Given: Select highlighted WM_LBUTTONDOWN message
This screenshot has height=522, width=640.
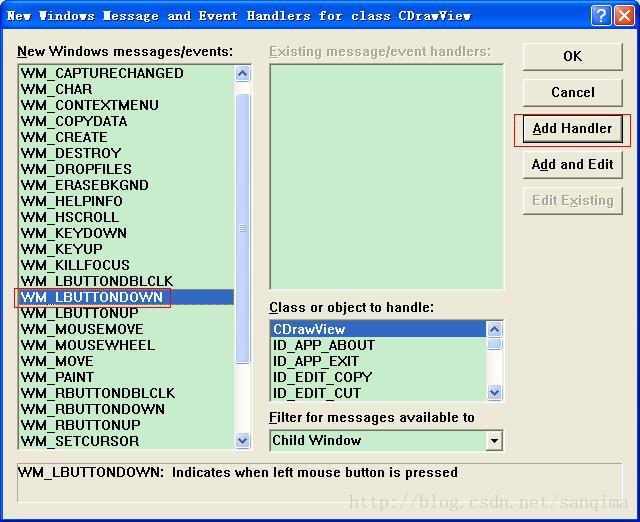Looking at the screenshot, I should 127,297.
